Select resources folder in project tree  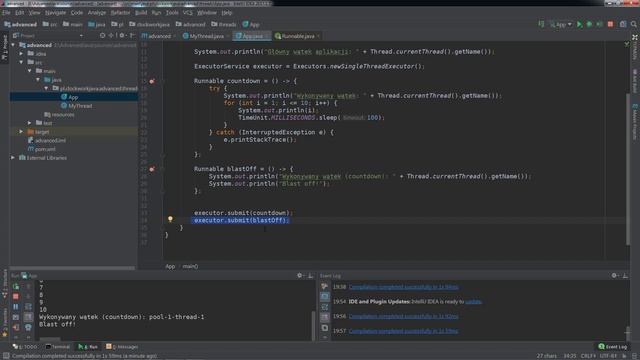click(x=63, y=115)
